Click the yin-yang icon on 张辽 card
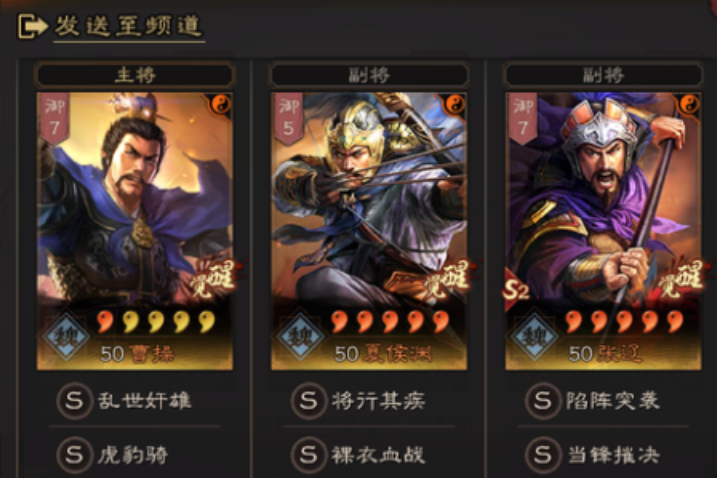This screenshot has width=717, height=478. pyautogui.click(x=689, y=105)
